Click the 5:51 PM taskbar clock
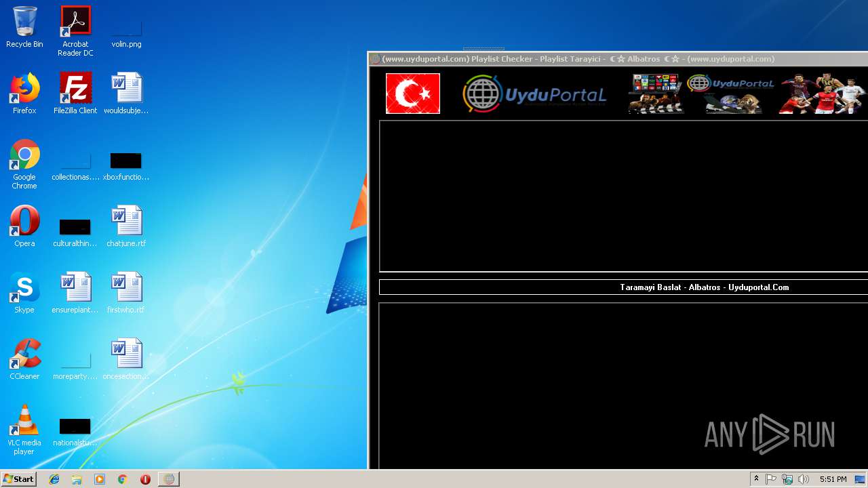 coord(833,479)
